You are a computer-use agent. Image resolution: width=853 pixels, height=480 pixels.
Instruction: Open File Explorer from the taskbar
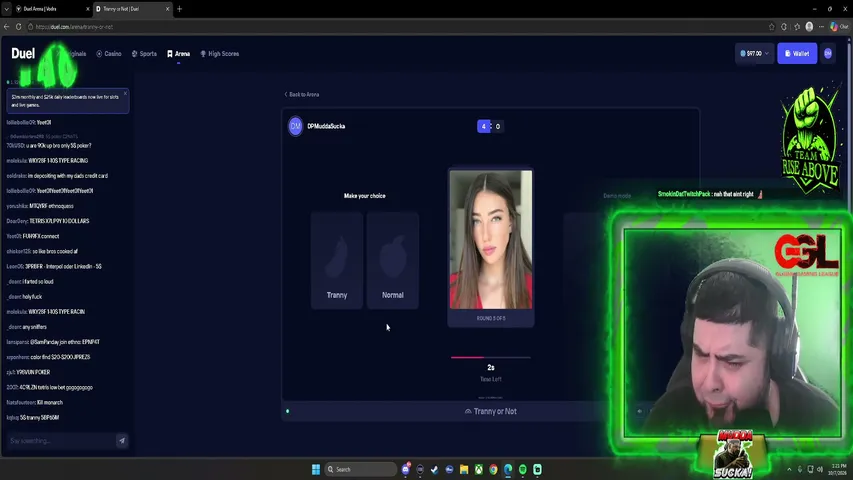(464, 469)
